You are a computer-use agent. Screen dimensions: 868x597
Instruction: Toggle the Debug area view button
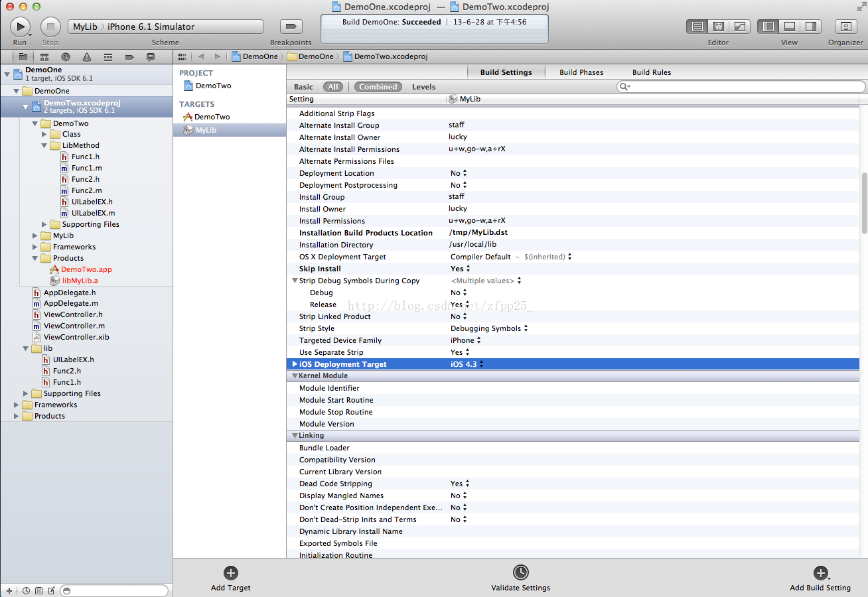tap(790, 27)
